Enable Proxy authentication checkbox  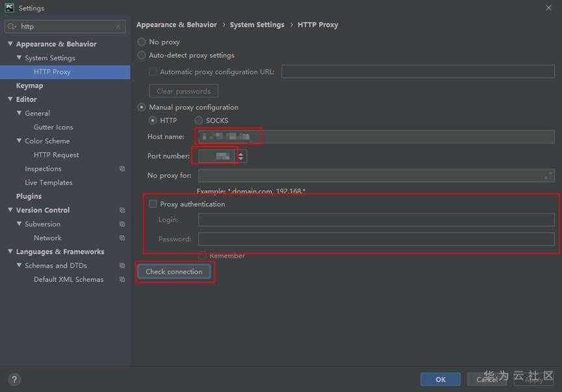pyautogui.click(x=153, y=204)
